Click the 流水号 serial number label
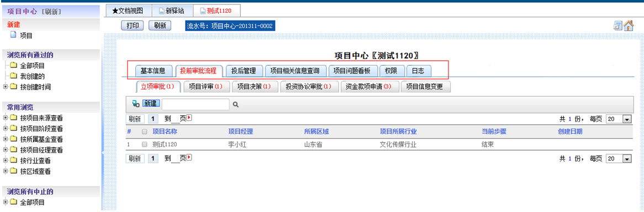This screenshot has width=644, height=212. tap(230, 26)
